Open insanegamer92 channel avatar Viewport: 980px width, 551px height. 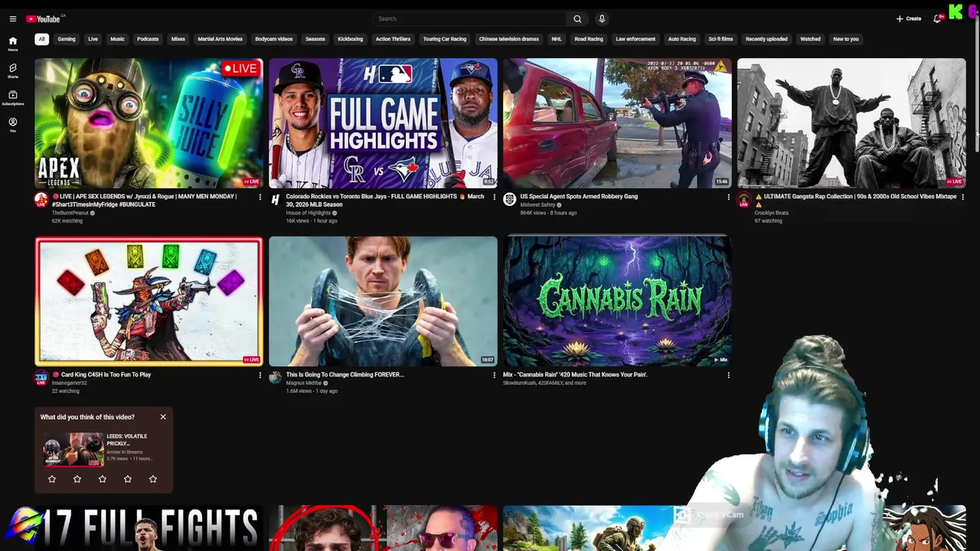coord(41,377)
